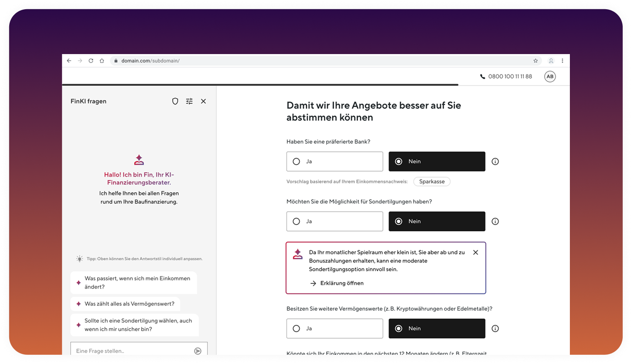Click the browser back arrow
The image size is (632, 364).
coord(69,61)
